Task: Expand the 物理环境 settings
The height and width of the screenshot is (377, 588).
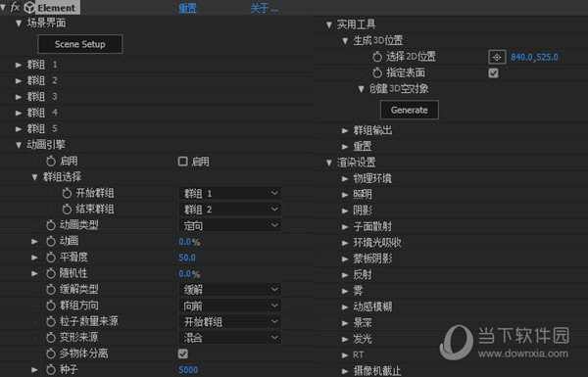Action: [x=345, y=179]
